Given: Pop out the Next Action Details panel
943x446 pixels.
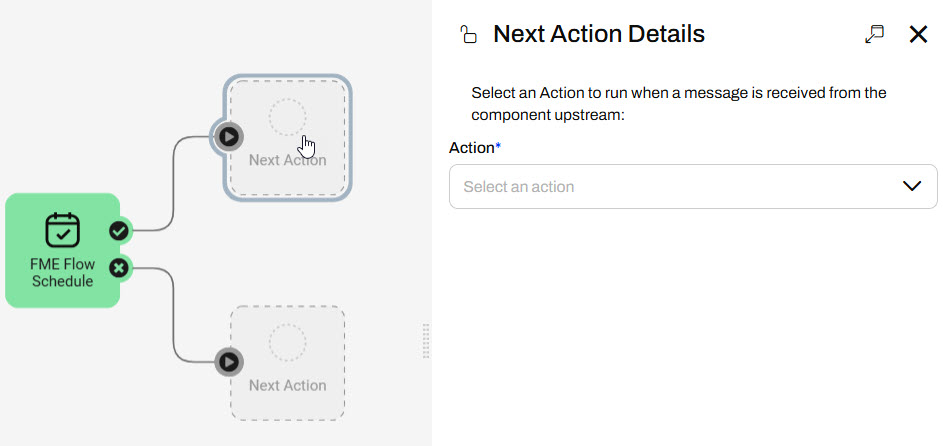Looking at the screenshot, I should tap(875, 34).
